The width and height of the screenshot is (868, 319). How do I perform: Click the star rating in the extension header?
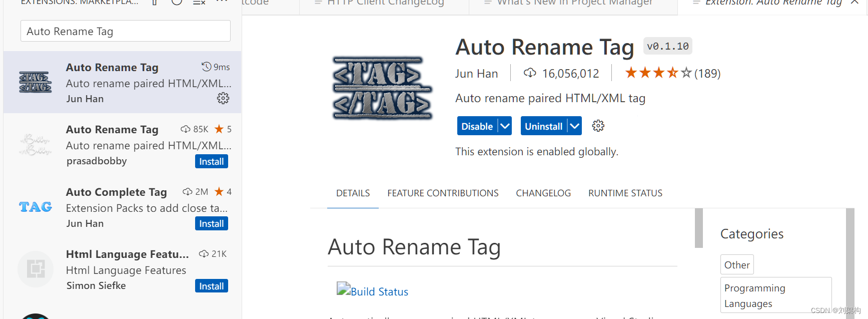coord(658,73)
